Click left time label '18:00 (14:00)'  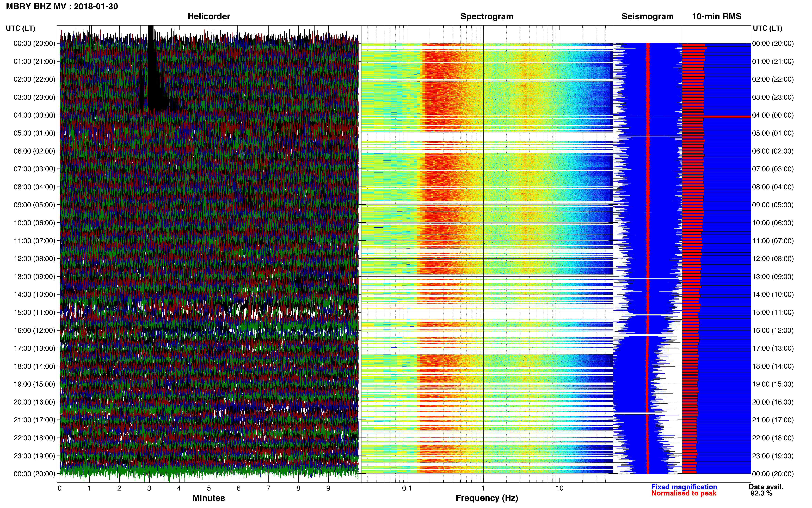(x=34, y=366)
